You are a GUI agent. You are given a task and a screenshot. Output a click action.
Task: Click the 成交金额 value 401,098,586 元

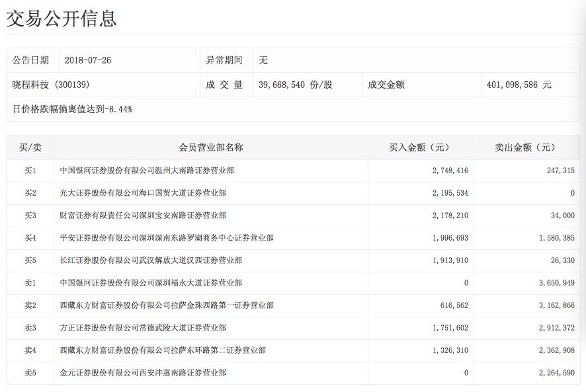(519, 85)
